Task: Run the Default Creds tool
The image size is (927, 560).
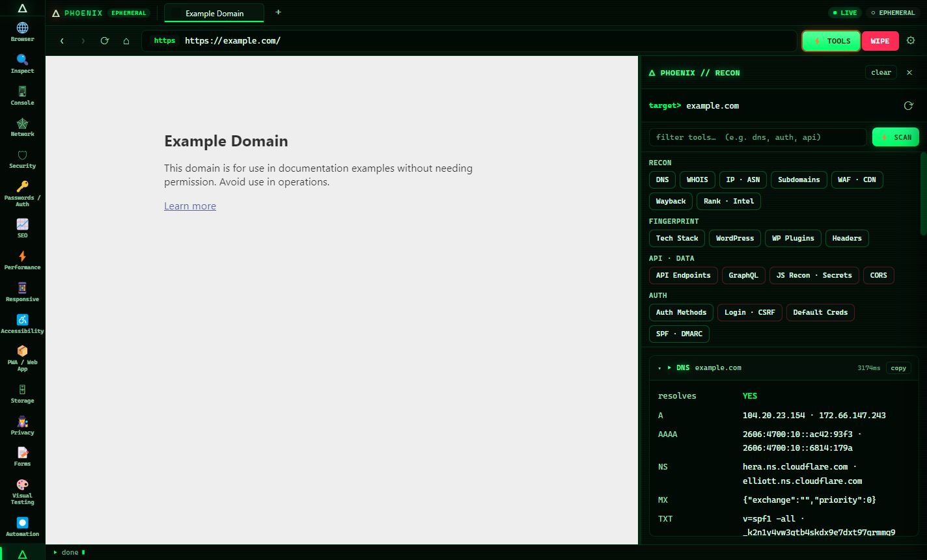Action: click(x=820, y=312)
